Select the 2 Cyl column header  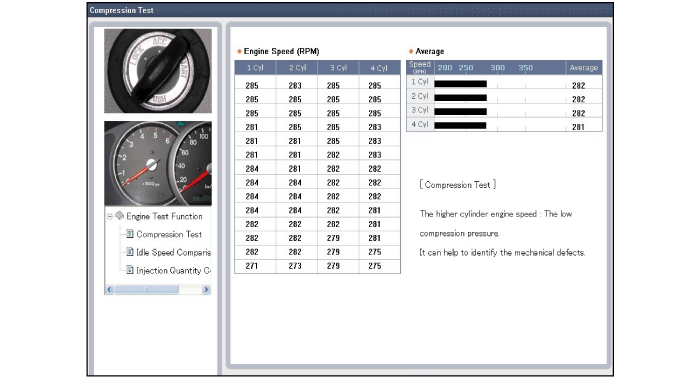pos(297,68)
